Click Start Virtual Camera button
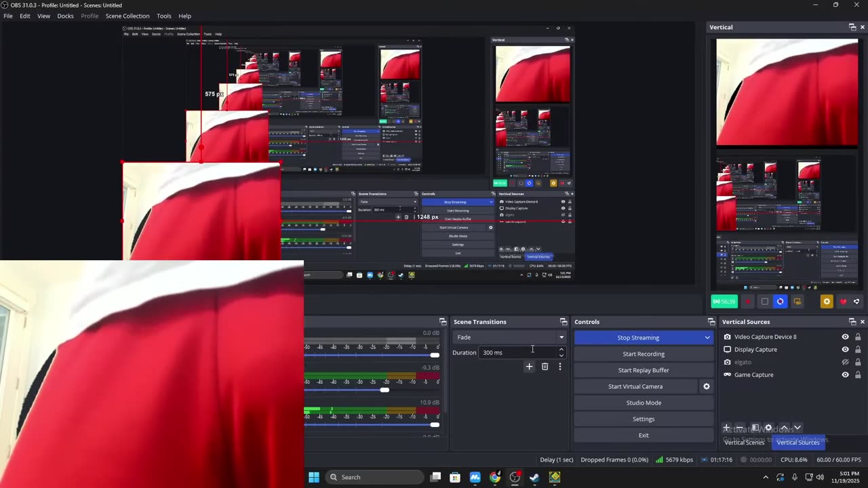Viewport: 868px width, 488px height. [x=635, y=386]
